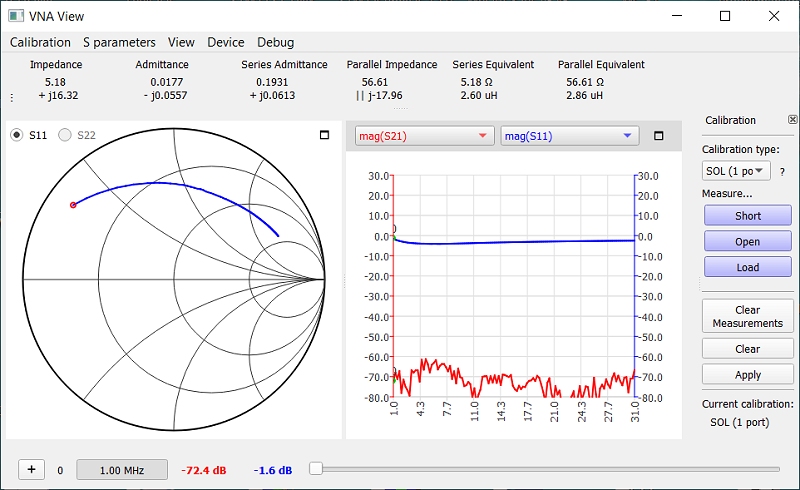Maximize the magnitude graph panel
800x490 pixels.
pyautogui.click(x=658, y=136)
